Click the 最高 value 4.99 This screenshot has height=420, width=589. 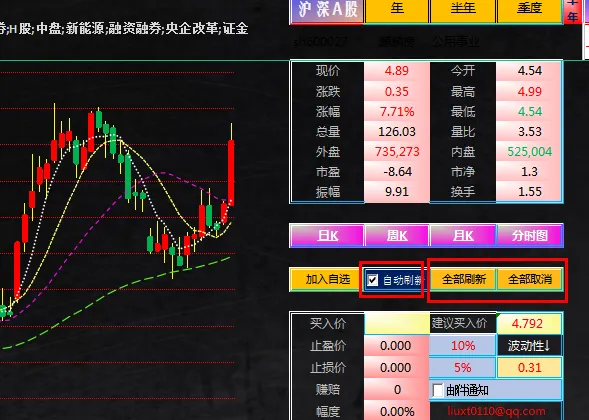coord(529,91)
